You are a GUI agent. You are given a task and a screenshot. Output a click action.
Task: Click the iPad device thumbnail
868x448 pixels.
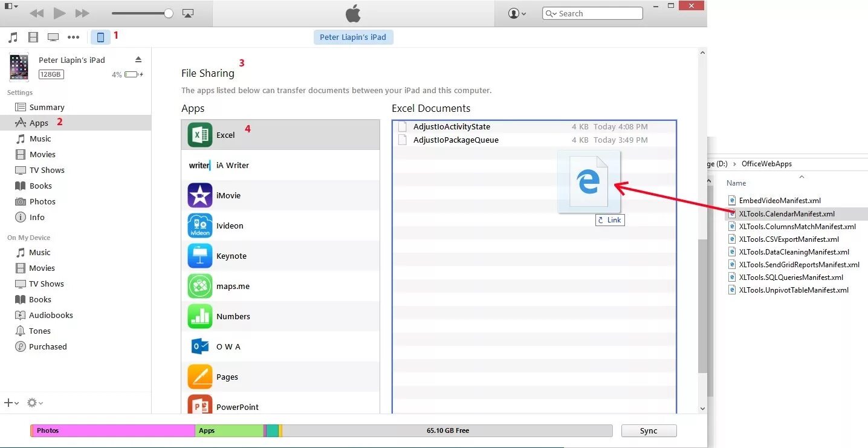click(19, 67)
